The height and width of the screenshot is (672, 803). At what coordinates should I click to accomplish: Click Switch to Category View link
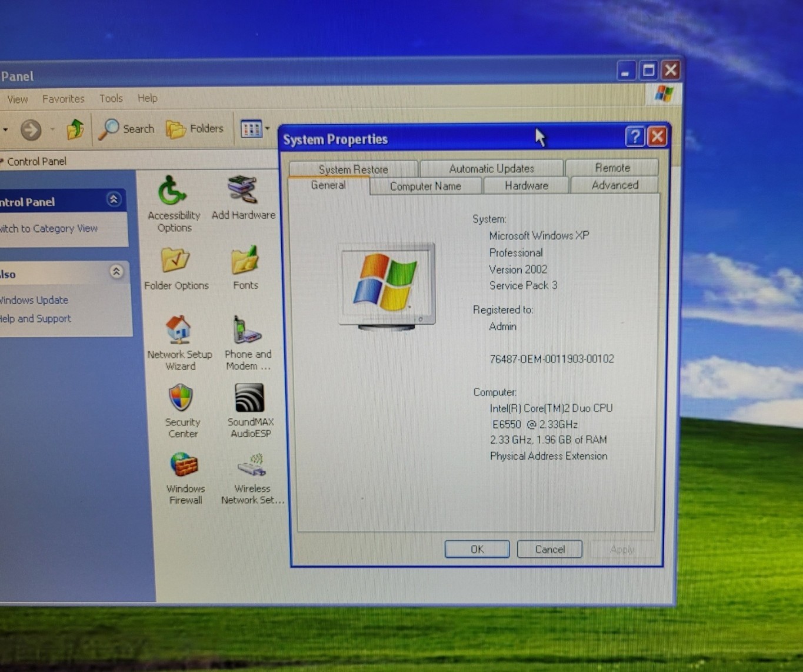pos(48,228)
